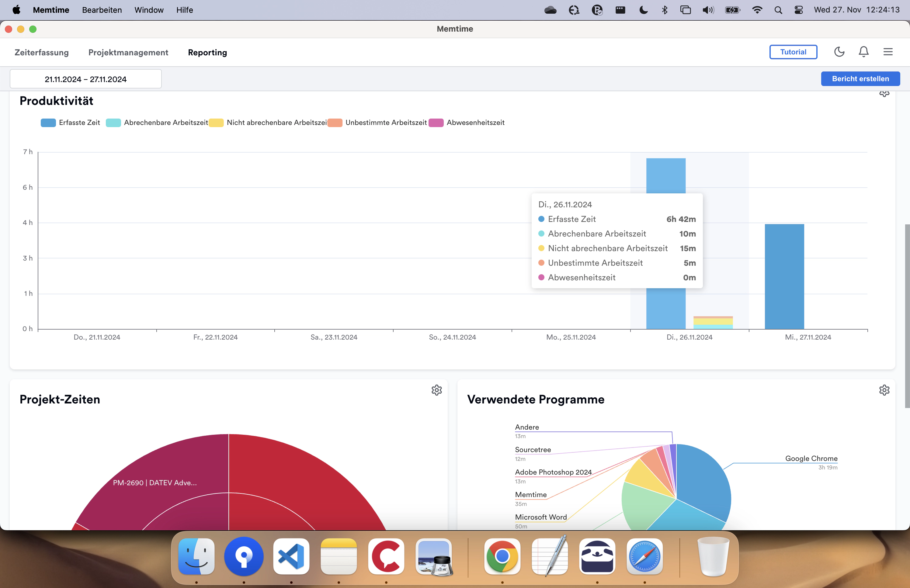Switch to Projektmanagement tab
The width and height of the screenshot is (910, 588).
tap(128, 52)
